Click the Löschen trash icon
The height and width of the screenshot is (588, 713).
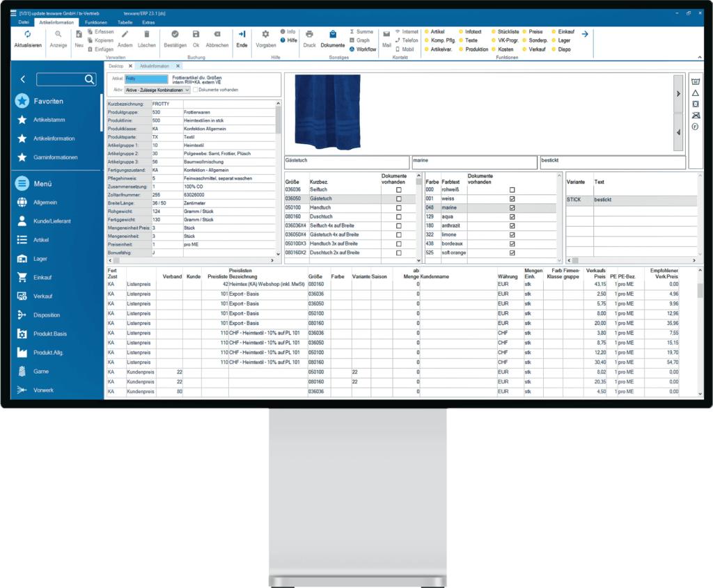[146, 34]
